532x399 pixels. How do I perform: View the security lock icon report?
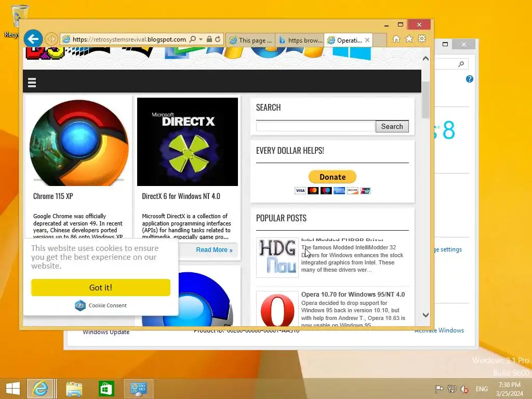click(x=209, y=39)
